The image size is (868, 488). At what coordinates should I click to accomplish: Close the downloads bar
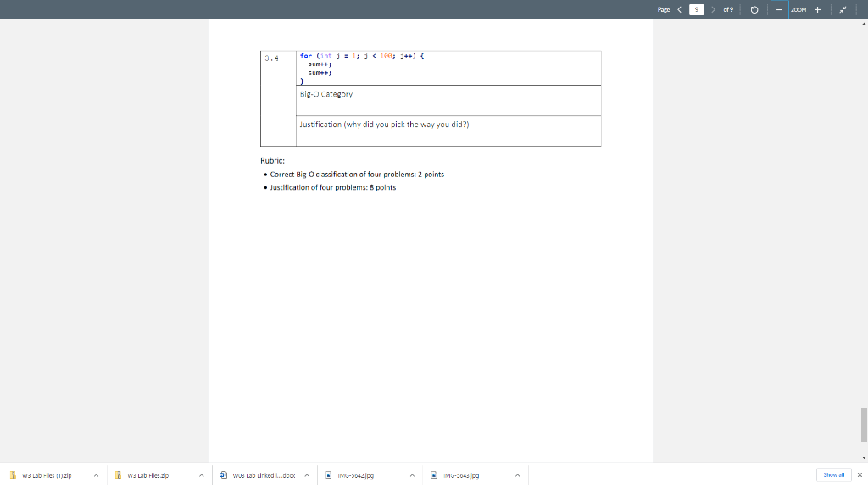point(860,474)
